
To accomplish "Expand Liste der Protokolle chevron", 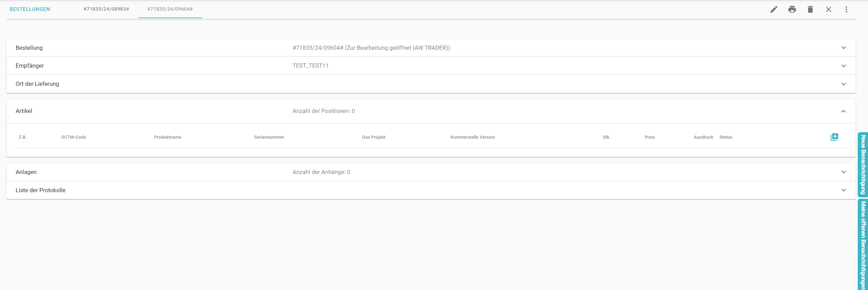I will click(843, 190).
